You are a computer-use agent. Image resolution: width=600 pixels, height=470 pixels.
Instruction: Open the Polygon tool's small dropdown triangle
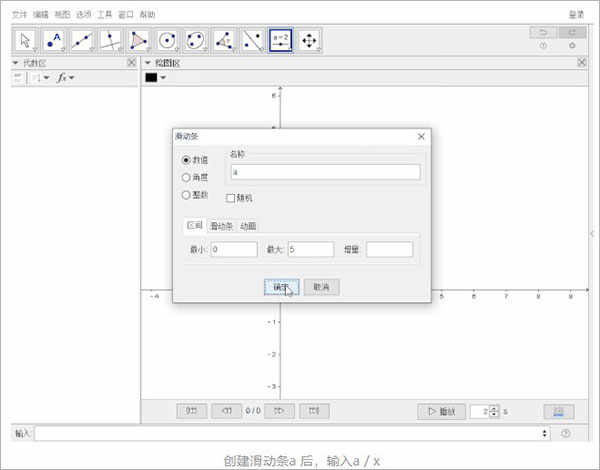pyautogui.click(x=148, y=49)
